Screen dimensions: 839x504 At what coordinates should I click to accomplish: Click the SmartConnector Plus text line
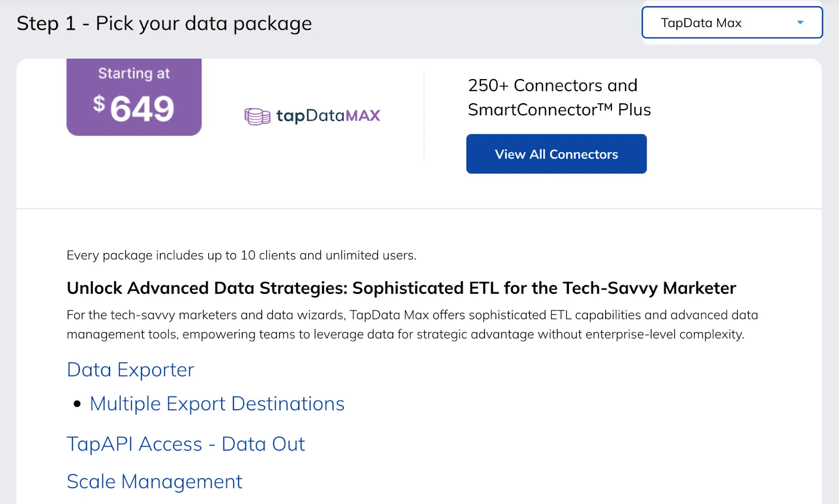tap(559, 109)
